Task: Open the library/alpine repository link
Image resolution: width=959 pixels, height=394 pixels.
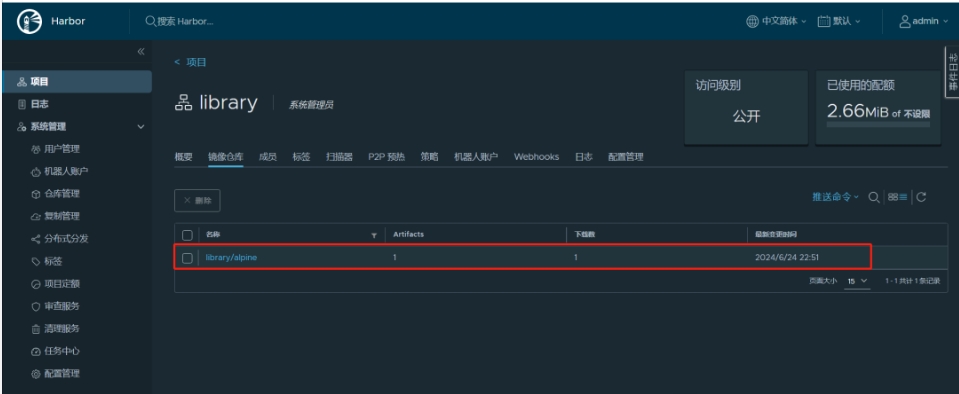Action: (231, 258)
